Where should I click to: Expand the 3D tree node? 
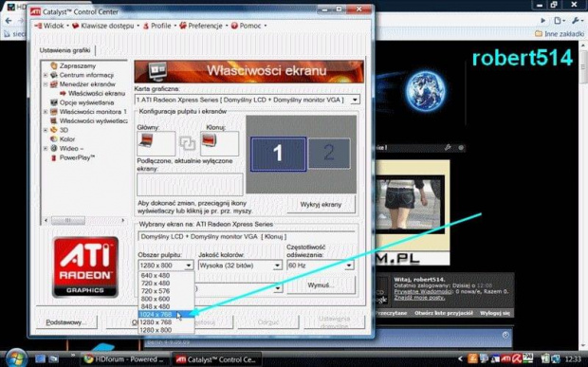tap(46, 130)
